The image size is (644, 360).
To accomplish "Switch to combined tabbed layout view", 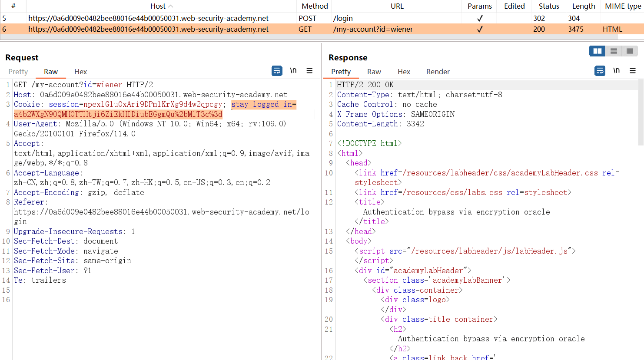I will (630, 51).
